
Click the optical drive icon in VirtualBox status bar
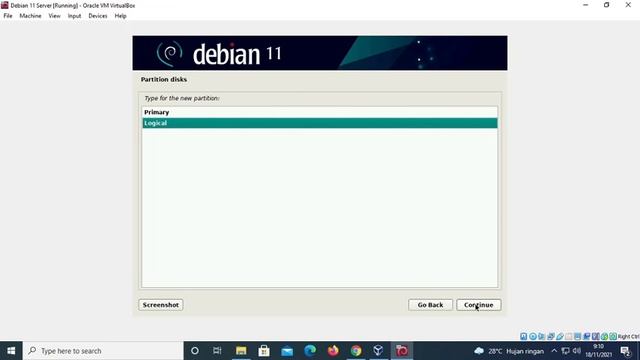click(533, 336)
